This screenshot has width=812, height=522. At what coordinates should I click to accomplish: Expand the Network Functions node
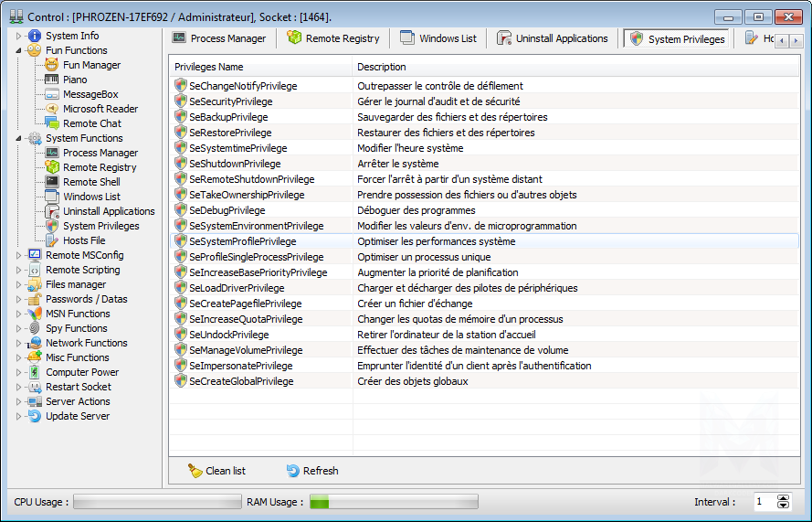(x=19, y=343)
